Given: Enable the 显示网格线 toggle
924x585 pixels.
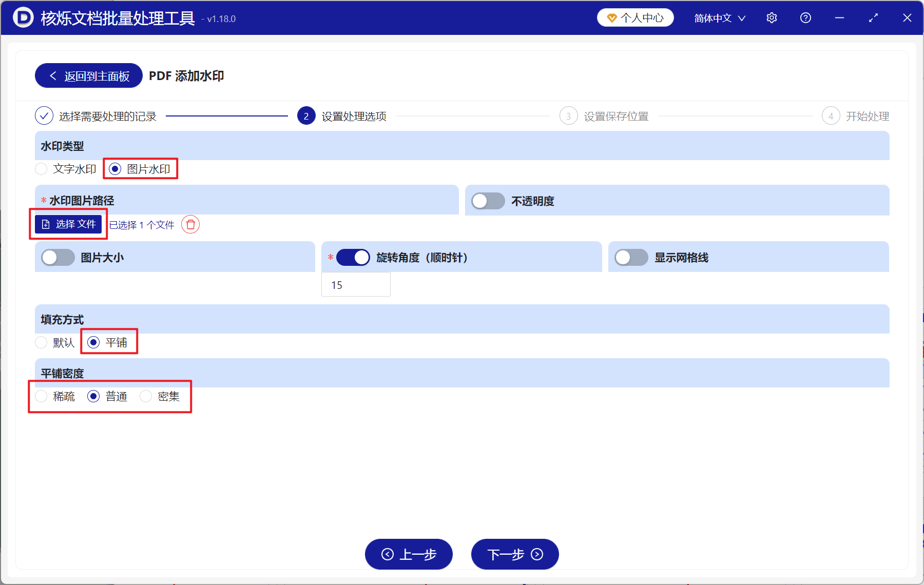Looking at the screenshot, I should tap(631, 257).
